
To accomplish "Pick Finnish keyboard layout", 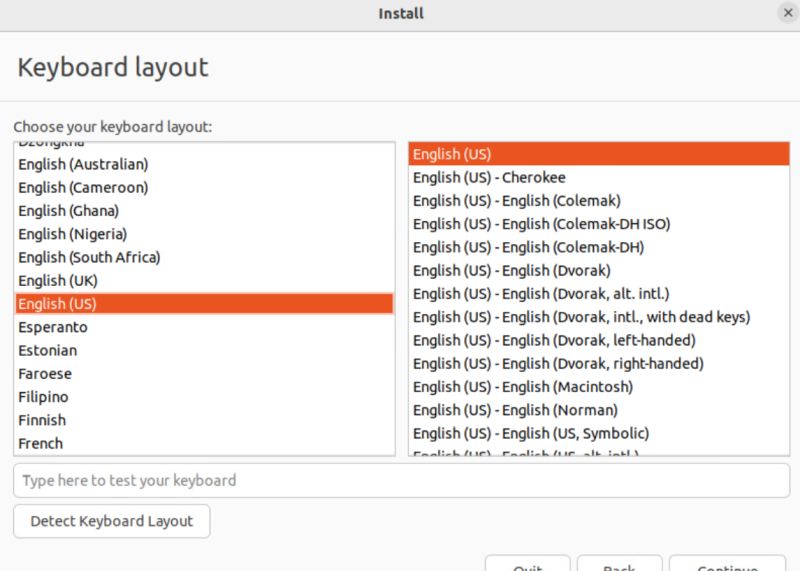I will (204, 420).
